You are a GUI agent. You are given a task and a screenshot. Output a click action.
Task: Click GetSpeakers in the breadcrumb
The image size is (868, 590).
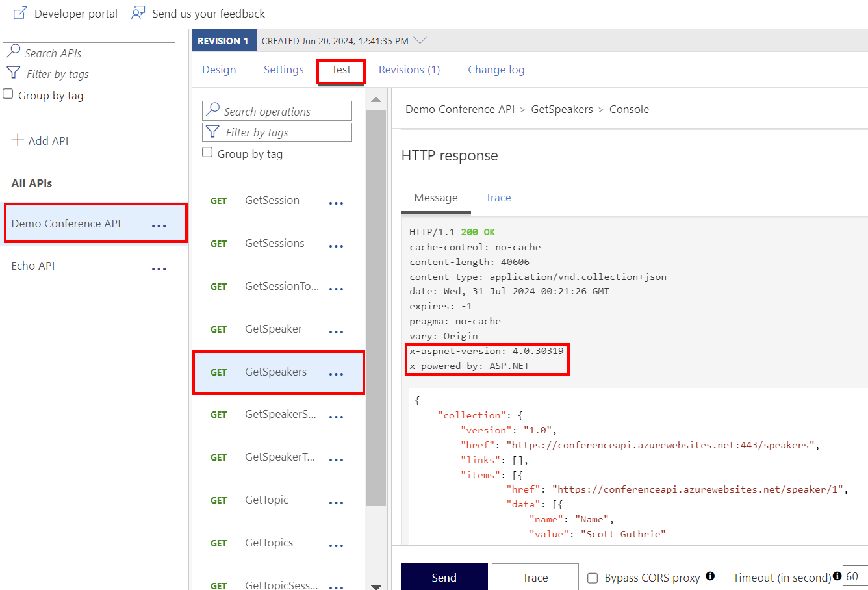click(562, 109)
